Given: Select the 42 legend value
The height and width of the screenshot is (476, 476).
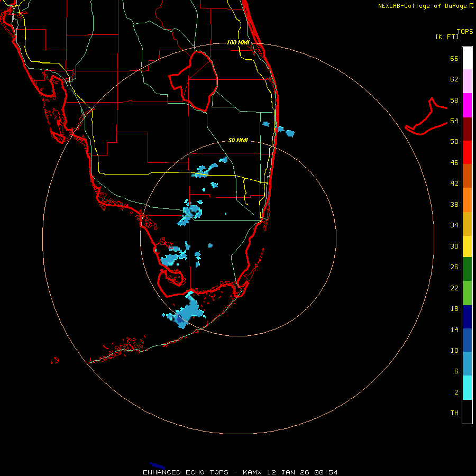Looking at the screenshot, I should click(x=454, y=183).
